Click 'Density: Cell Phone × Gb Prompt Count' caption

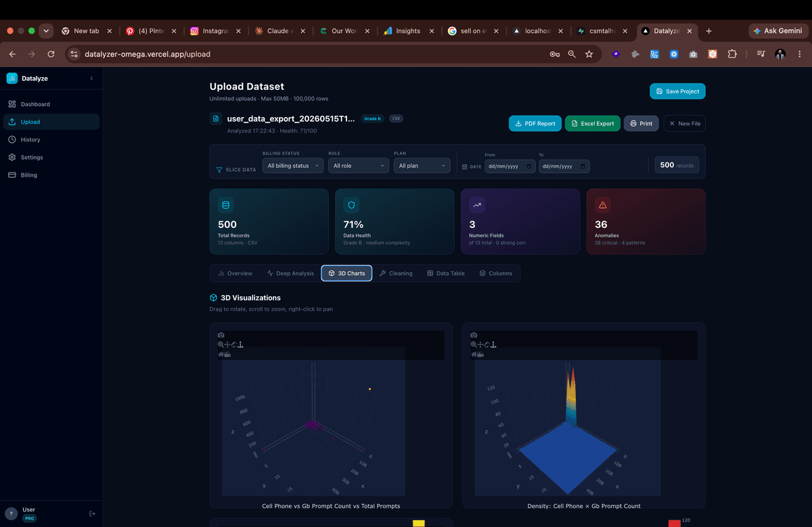coord(584,506)
